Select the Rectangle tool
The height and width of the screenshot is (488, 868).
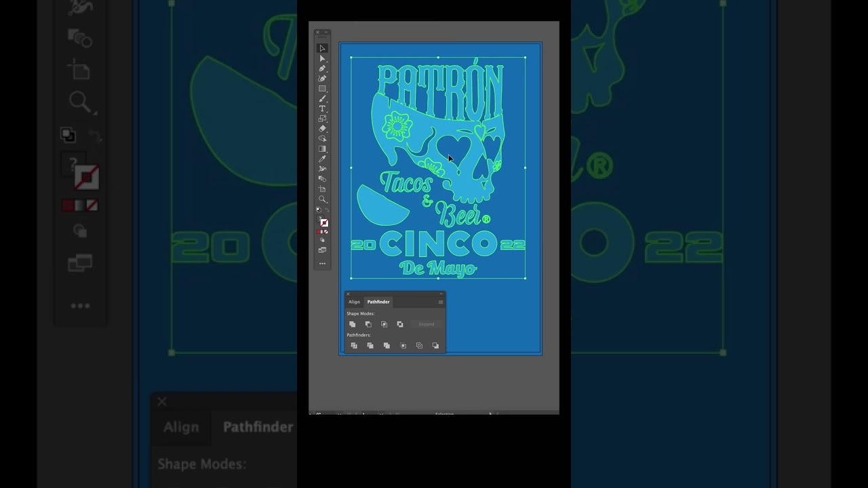tap(323, 89)
